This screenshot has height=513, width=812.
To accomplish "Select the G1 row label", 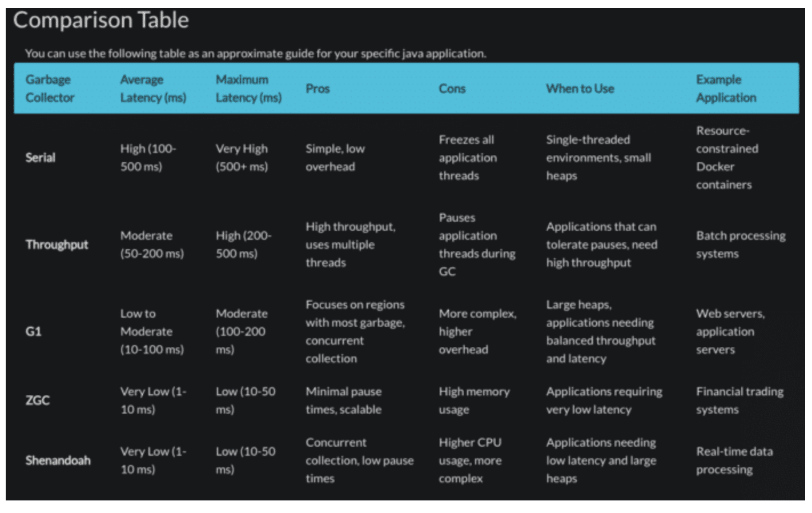I will [33, 331].
